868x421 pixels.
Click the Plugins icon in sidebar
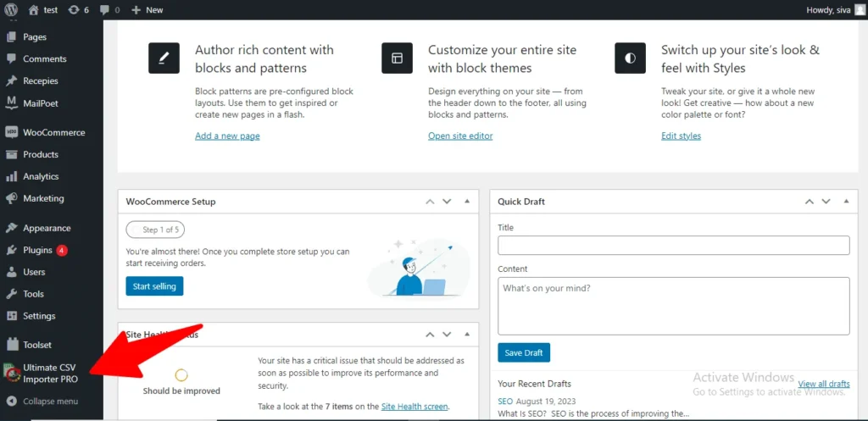[x=11, y=251]
